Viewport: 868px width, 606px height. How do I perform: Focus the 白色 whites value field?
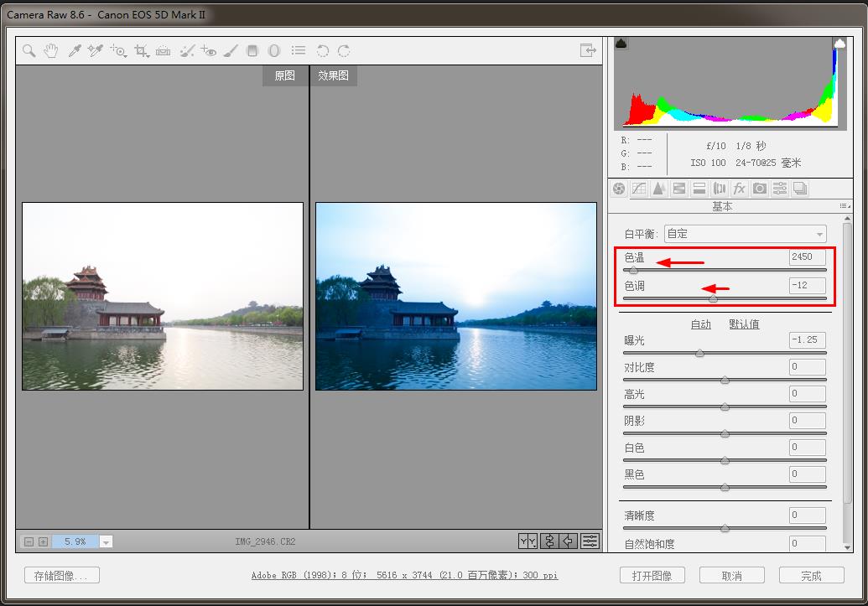(807, 448)
